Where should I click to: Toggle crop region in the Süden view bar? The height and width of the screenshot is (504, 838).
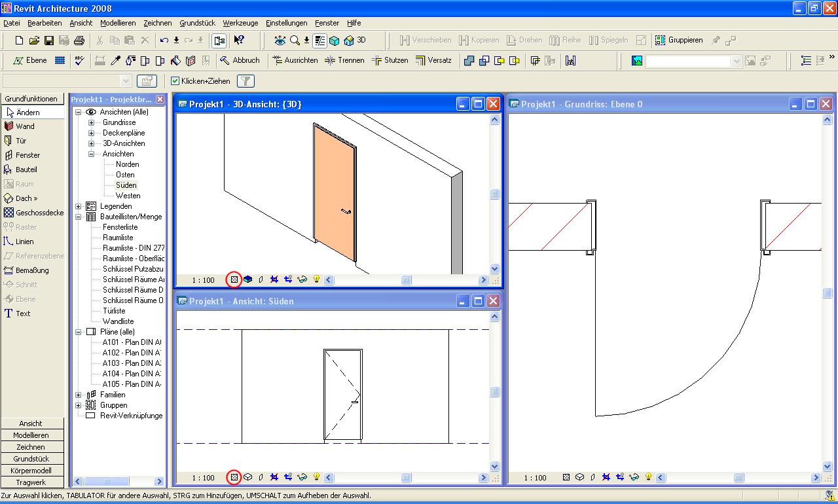[x=274, y=477]
